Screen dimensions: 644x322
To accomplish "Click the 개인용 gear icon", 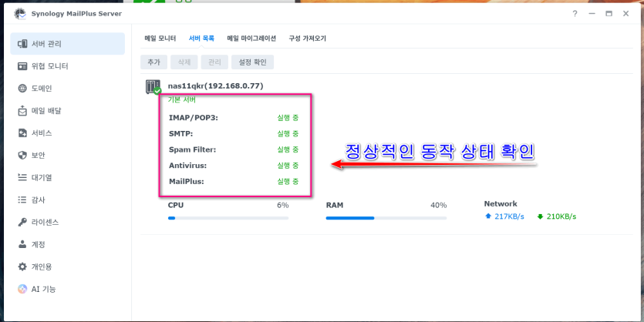I will (x=22, y=267).
